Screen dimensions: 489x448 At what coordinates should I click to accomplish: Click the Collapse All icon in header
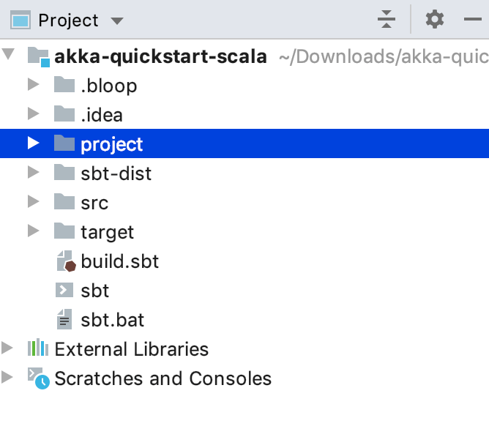tap(386, 19)
